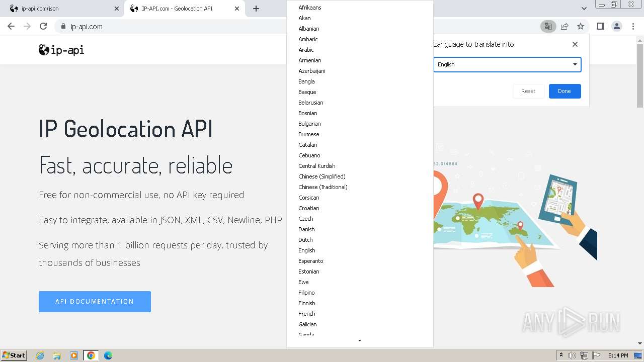Click the Chrome taskbar icon
This screenshot has width=644, height=362.
click(91, 355)
